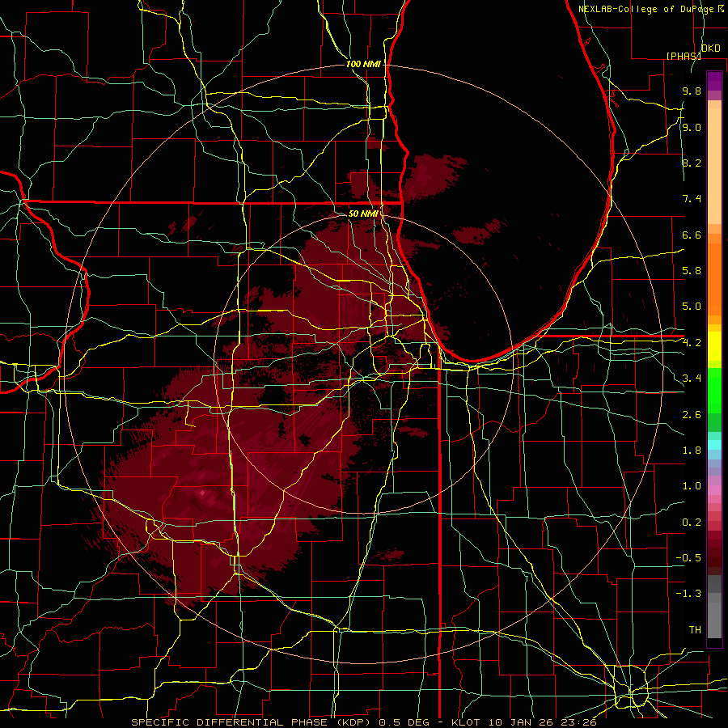Click the 100 NMI range ring label
728x728 pixels.
[363, 64]
